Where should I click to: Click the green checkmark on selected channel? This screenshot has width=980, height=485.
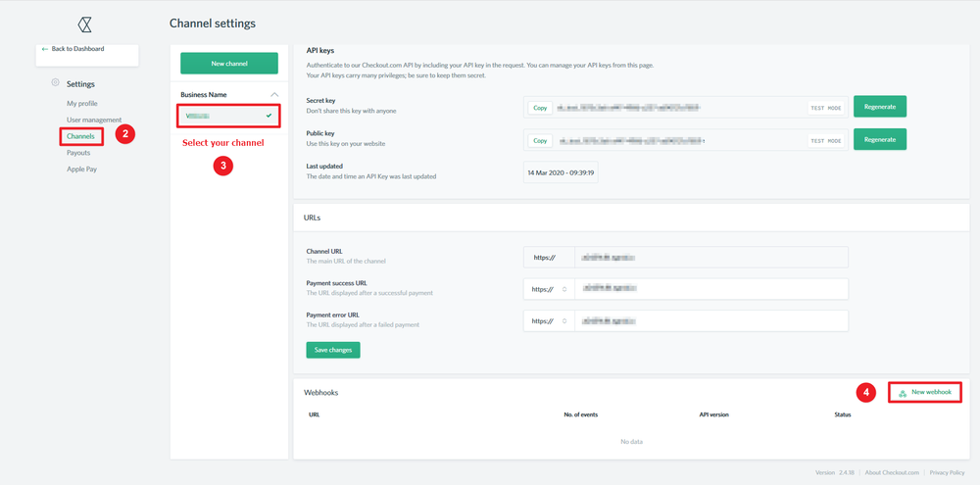[269, 116]
